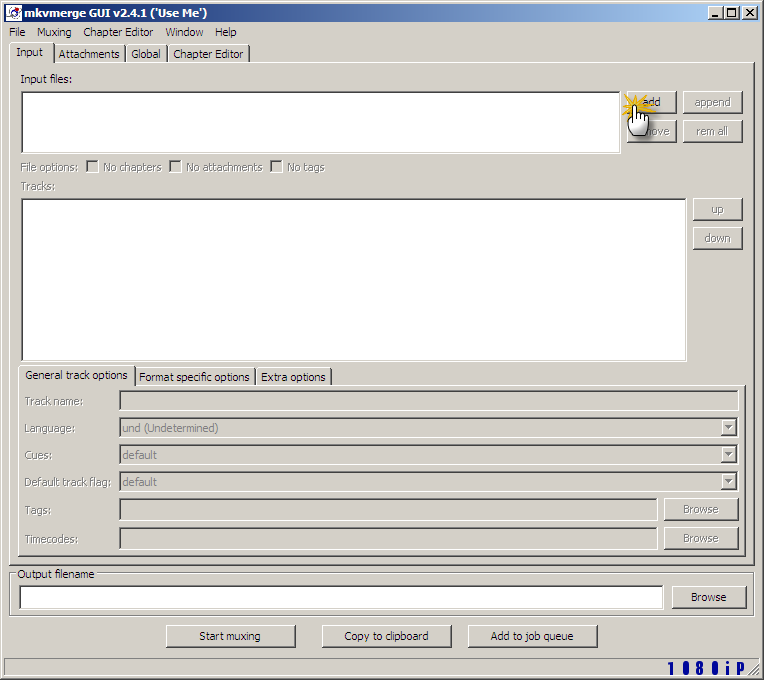Select the Extra options tab
This screenshot has height=680, width=764.
[x=293, y=377]
